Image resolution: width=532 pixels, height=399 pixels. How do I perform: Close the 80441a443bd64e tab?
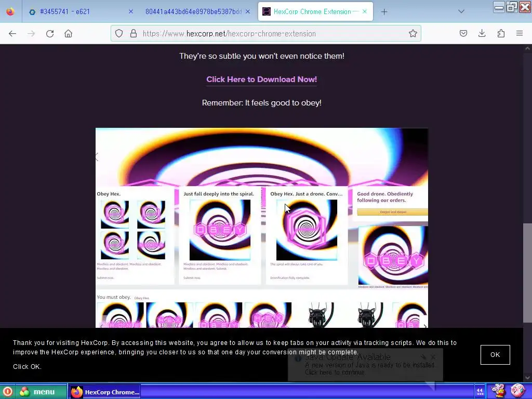[248, 11]
